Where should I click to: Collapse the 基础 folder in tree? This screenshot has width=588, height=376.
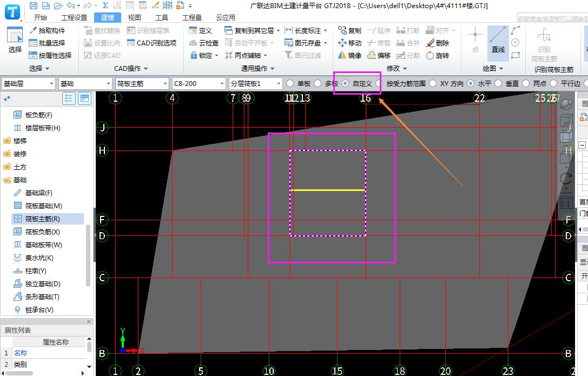(x=7, y=180)
